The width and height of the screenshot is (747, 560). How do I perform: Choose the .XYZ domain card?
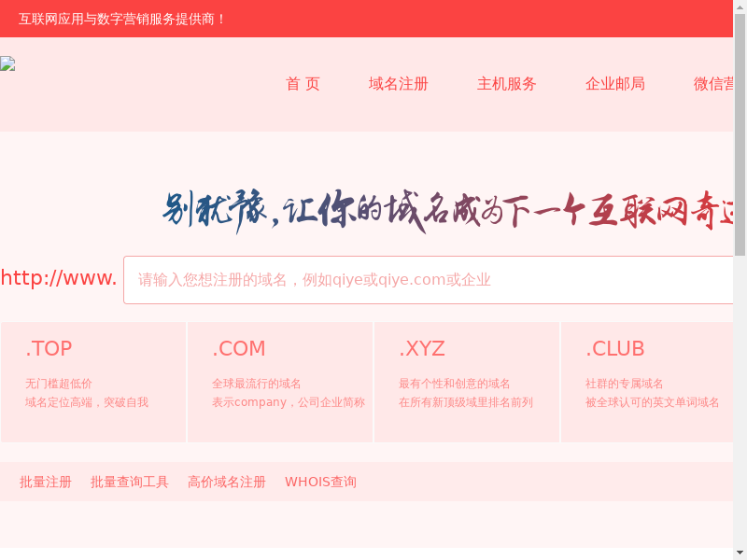(467, 382)
